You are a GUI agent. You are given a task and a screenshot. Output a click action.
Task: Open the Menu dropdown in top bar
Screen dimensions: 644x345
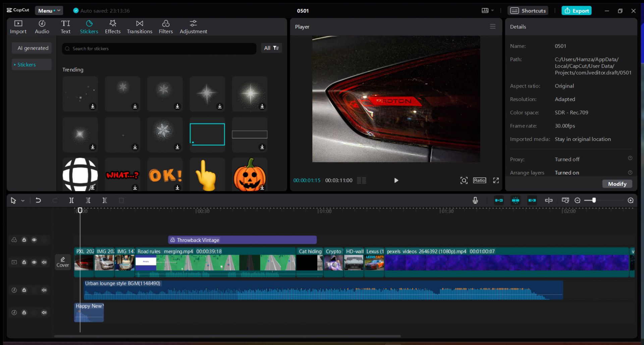coord(49,10)
